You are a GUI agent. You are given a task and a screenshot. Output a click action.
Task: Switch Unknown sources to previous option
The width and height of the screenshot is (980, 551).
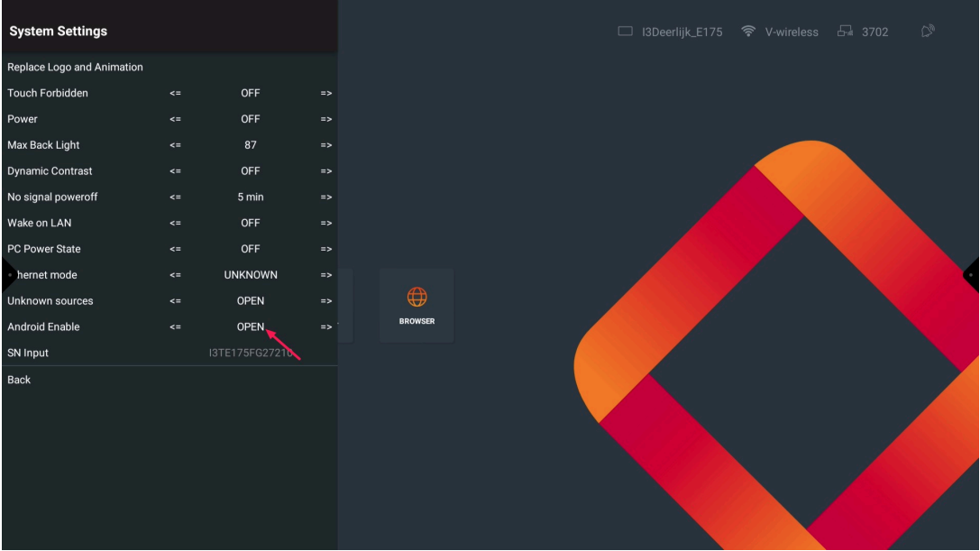tap(175, 301)
